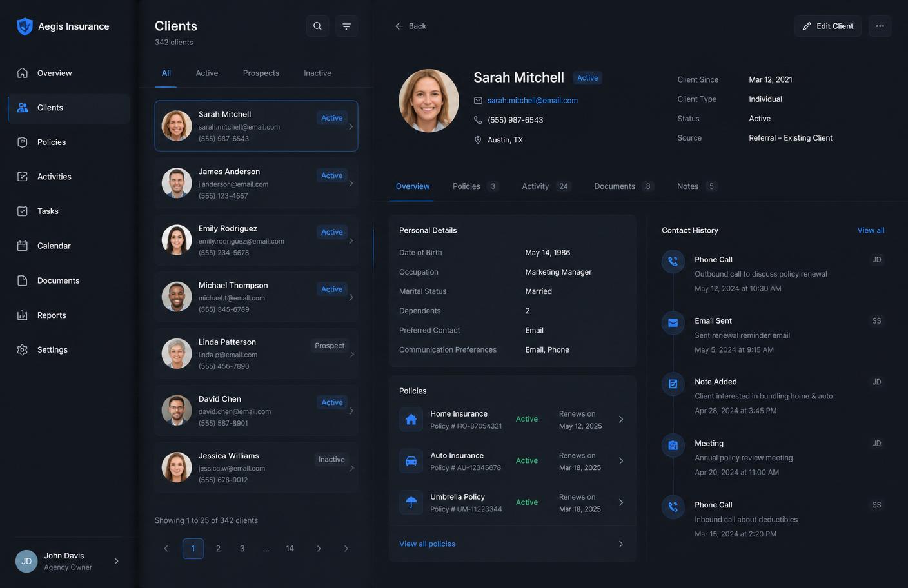
Task: Open Auto Insurance policy chevron
Action: click(621, 461)
